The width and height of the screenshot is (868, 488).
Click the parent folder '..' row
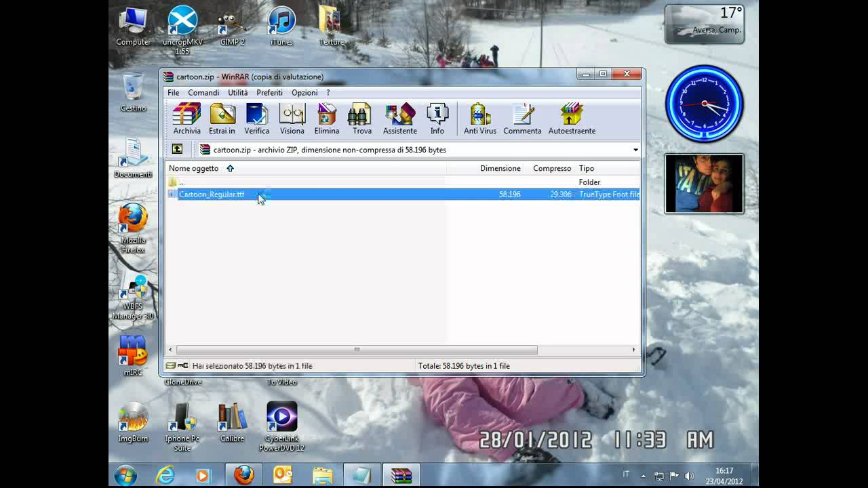[x=403, y=182]
